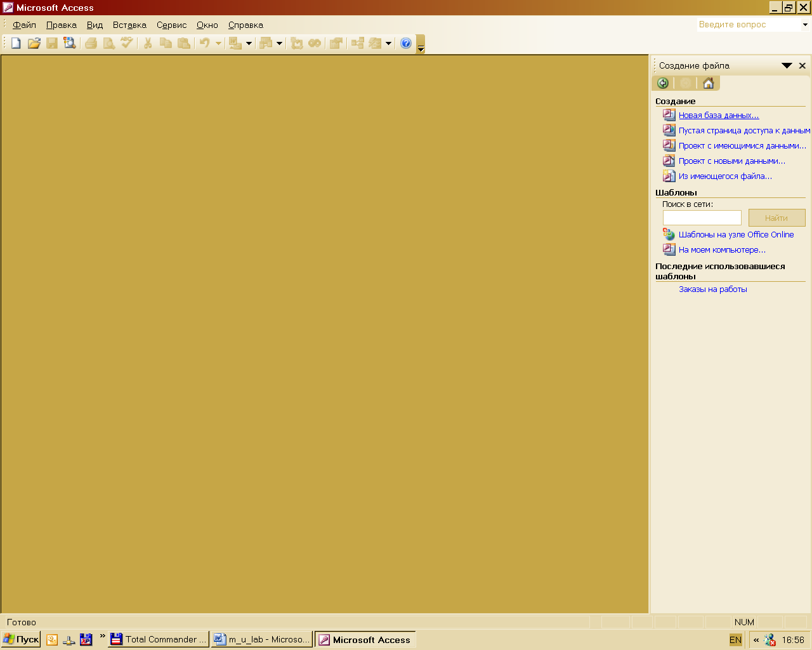Open the Файл menu

click(x=24, y=25)
